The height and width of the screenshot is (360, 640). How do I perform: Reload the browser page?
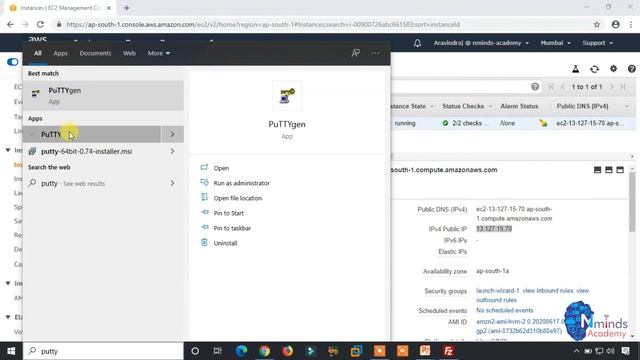(40, 24)
